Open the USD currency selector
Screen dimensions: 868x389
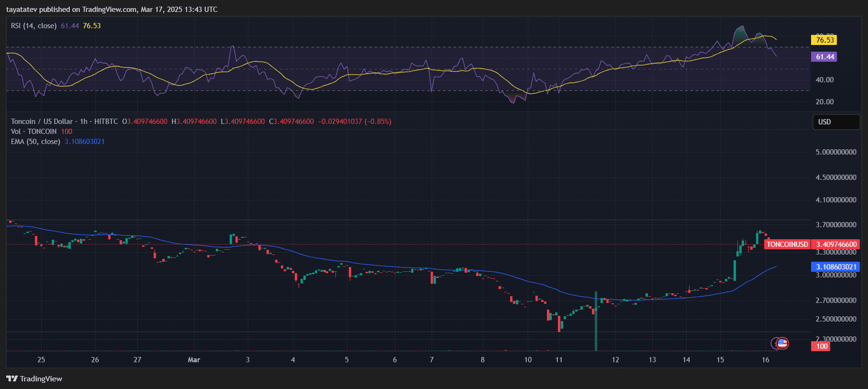[836, 122]
